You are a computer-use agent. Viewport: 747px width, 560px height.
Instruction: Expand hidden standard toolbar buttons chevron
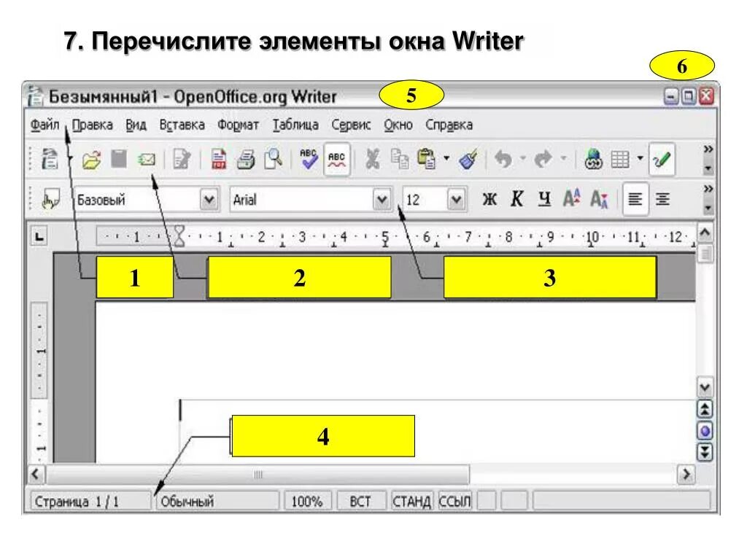pyautogui.click(x=708, y=149)
